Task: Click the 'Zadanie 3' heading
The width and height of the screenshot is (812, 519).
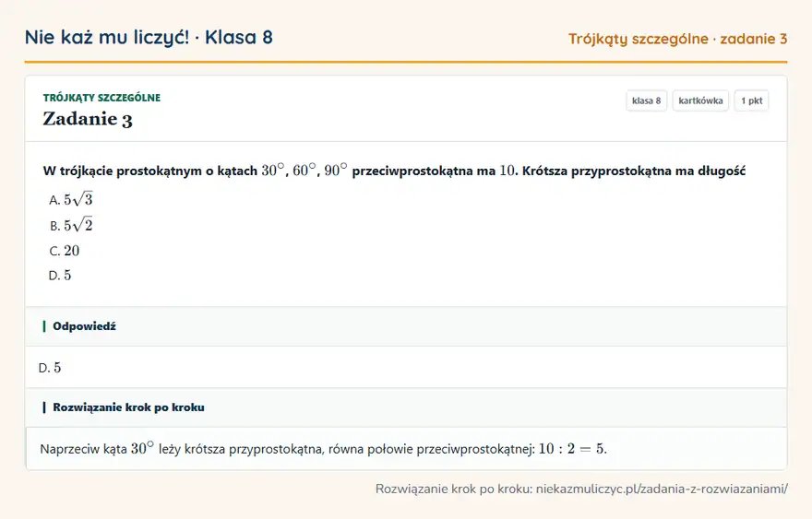Action: pyautogui.click(x=88, y=119)
